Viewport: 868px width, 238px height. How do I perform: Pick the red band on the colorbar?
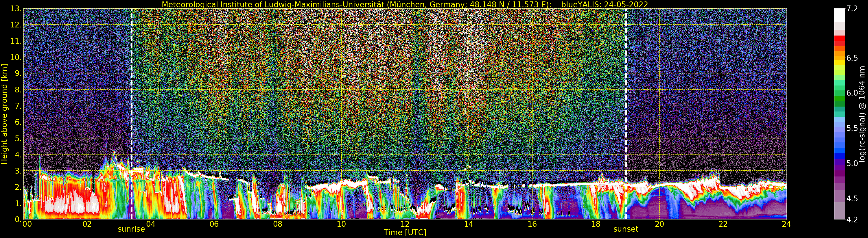click(x=839, y=40)
